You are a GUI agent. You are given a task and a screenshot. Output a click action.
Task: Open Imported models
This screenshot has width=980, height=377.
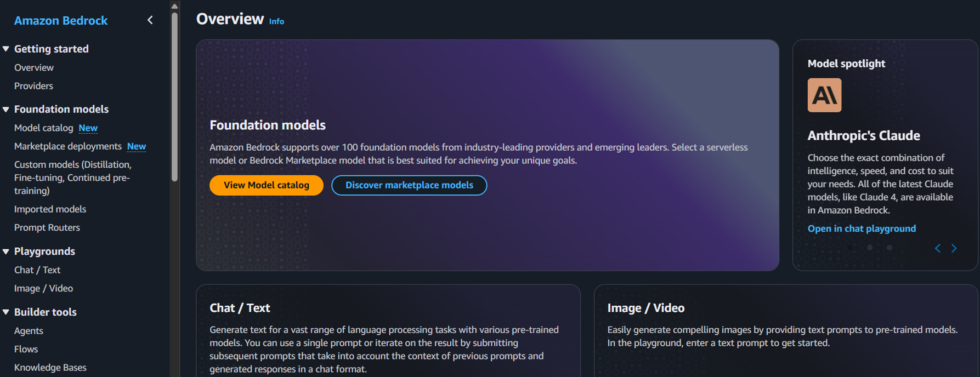pyautogui.click(x=50, y=209)
